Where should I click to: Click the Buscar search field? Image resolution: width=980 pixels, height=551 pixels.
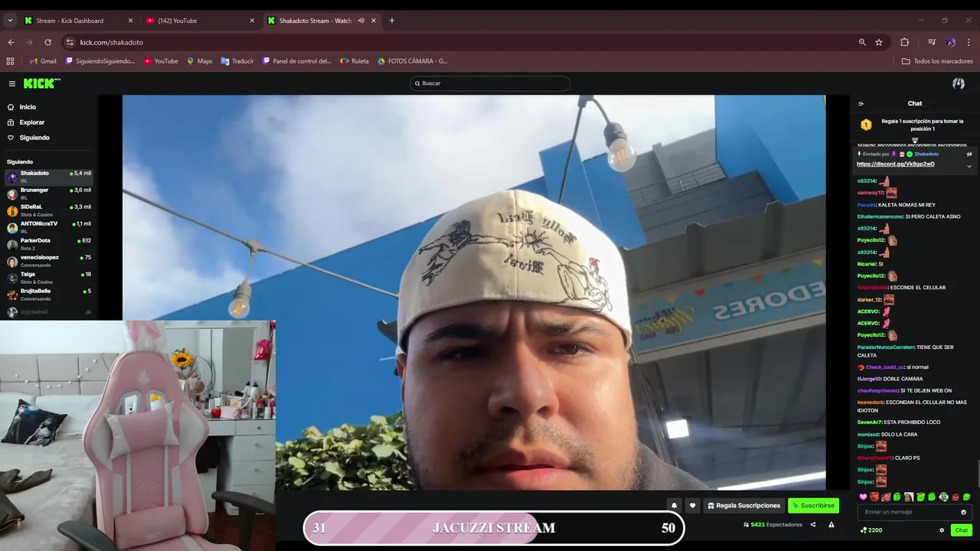(x=490, y=83)
